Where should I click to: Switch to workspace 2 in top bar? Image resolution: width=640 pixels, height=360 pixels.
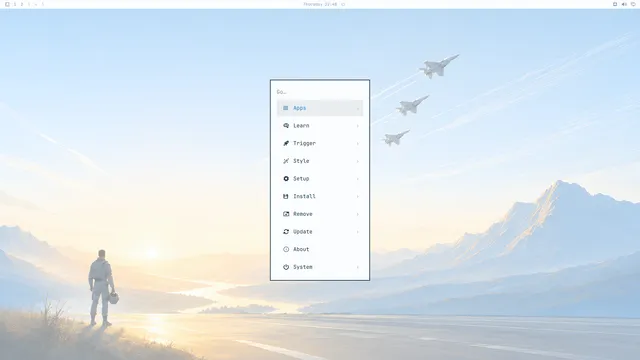(x=22, y=4)
